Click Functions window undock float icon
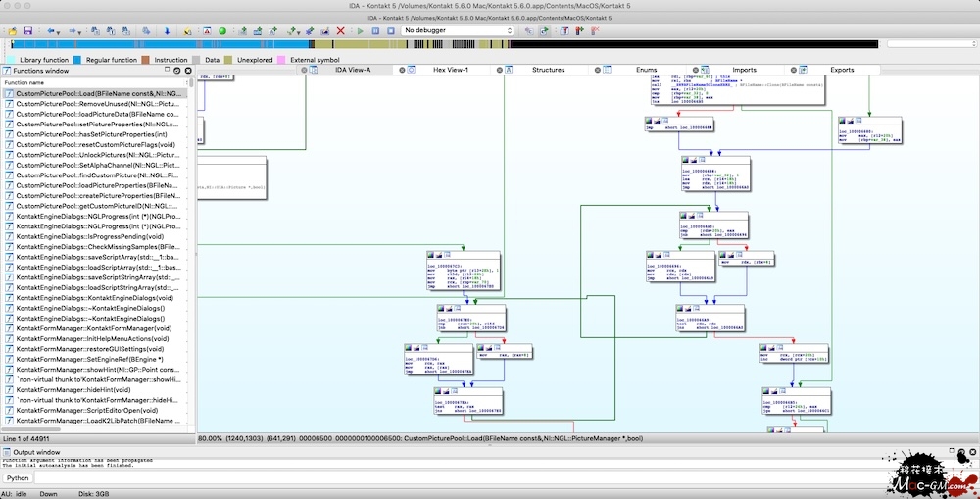Image resolution: width=980 pixels, height=499 pixels. point(168,70)
